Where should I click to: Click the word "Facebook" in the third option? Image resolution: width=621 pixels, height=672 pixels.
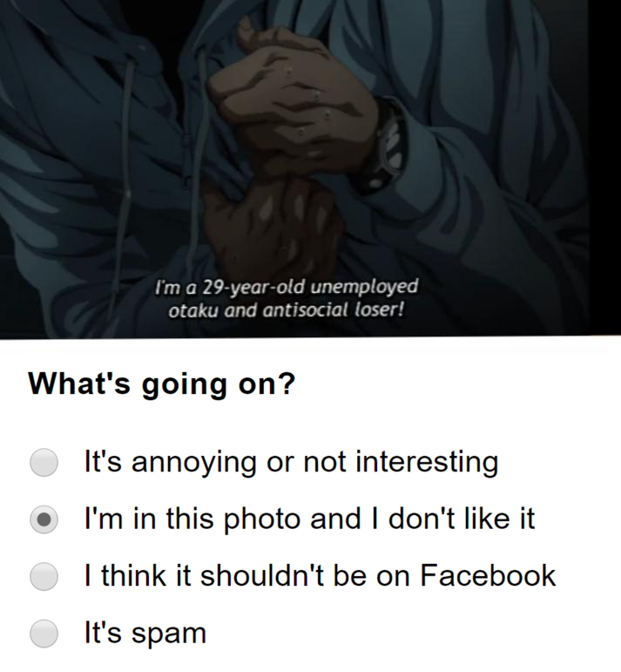pos(488,575)
